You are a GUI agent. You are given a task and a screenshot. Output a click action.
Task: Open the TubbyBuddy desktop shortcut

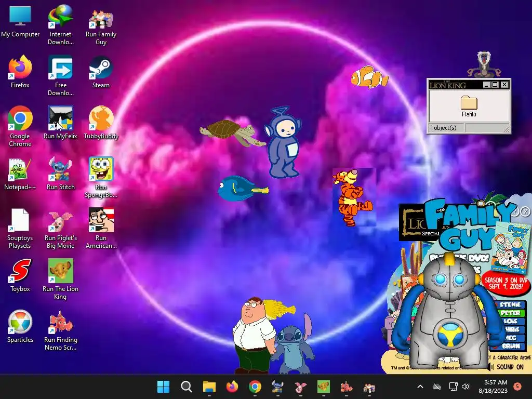[x=101, y=123]
